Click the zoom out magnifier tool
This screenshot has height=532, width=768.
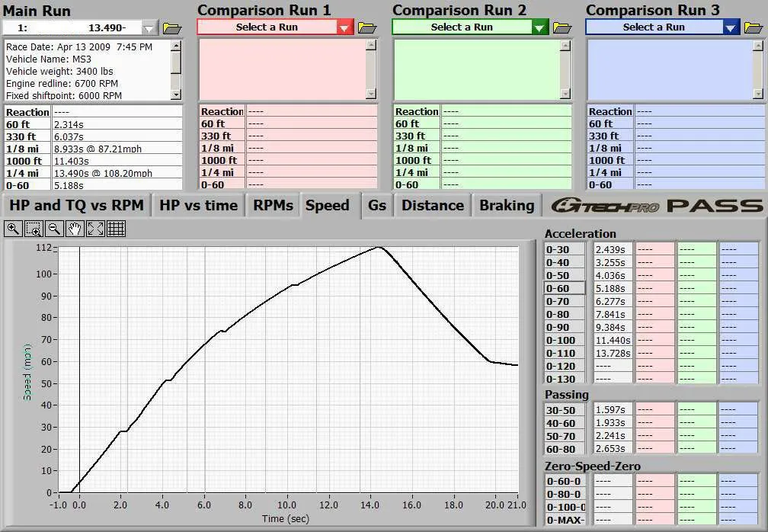pos(54,228)
